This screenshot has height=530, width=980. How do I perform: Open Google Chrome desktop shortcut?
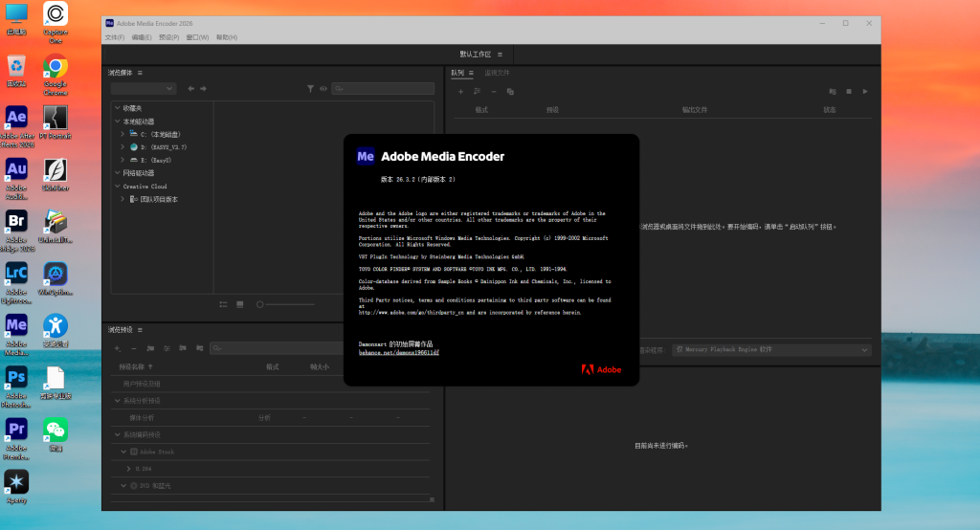coord(56,74)
